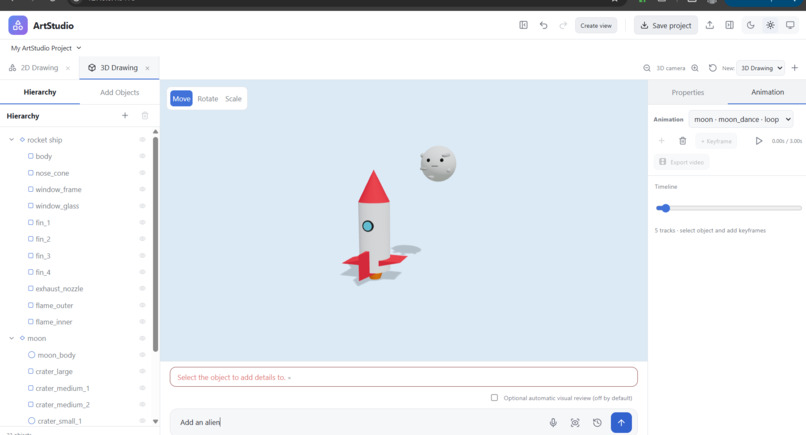The width and height of the screenshot is (806, 435).
Task: Click the Export video button
Action: pyautogui.click(x=682, y=162)
